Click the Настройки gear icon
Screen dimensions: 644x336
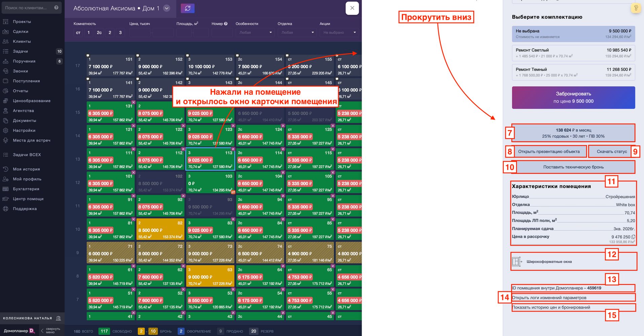(5, 130)
